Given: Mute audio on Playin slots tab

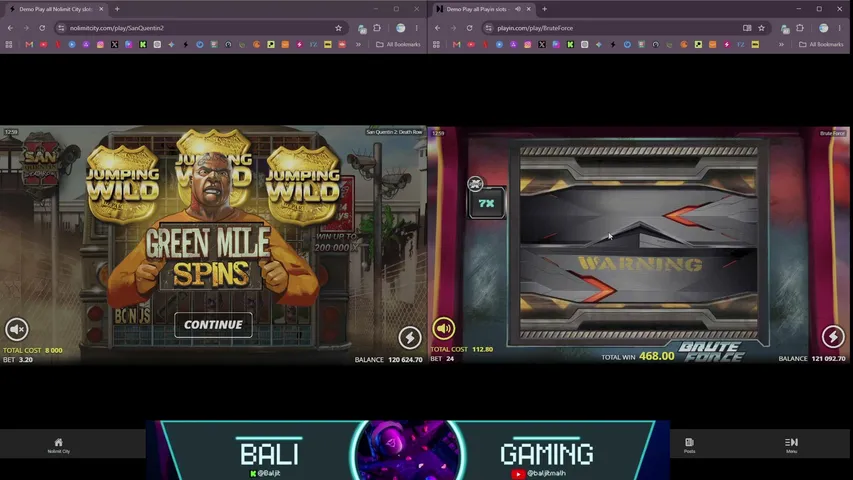Looking at the screenshot, I should pyautogui.click(x=518, y=9).
